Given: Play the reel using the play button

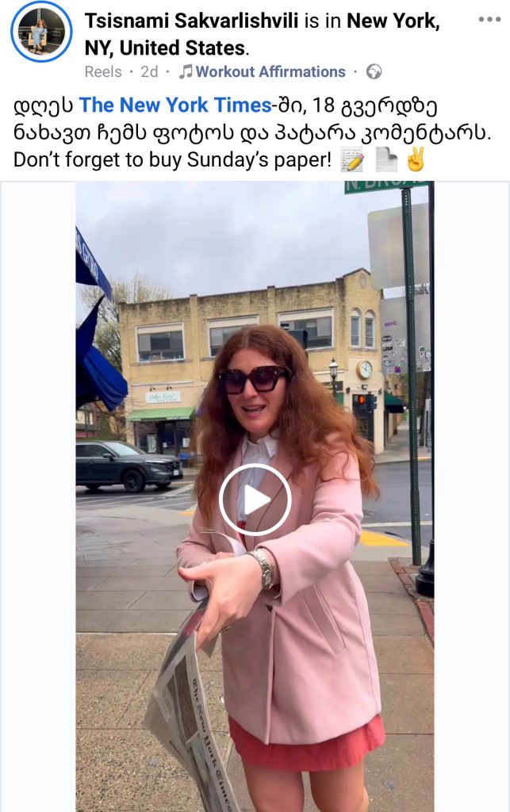Looking at the screenshot, I should (255, 500).
